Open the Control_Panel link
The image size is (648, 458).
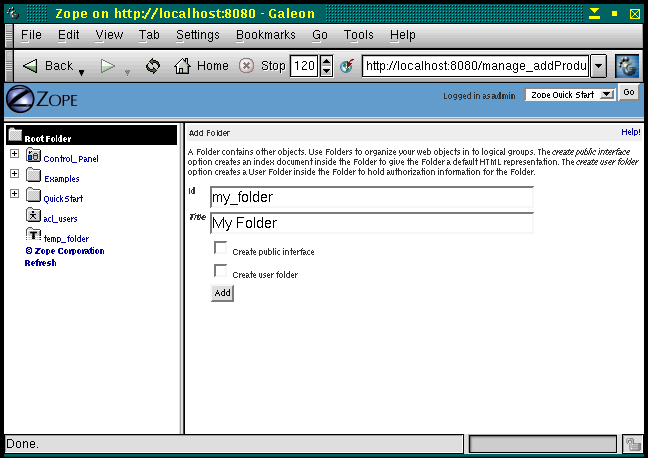tap(71, 159)
